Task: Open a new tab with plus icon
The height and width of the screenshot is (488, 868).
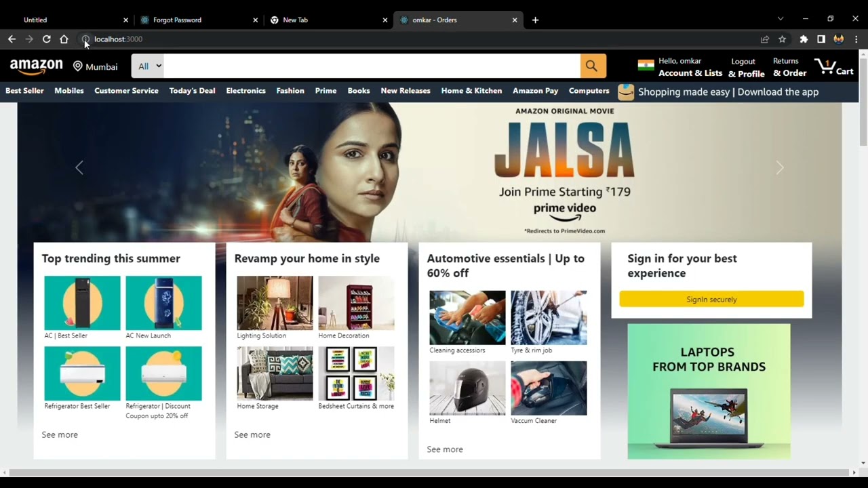Action: click(535, 20)
